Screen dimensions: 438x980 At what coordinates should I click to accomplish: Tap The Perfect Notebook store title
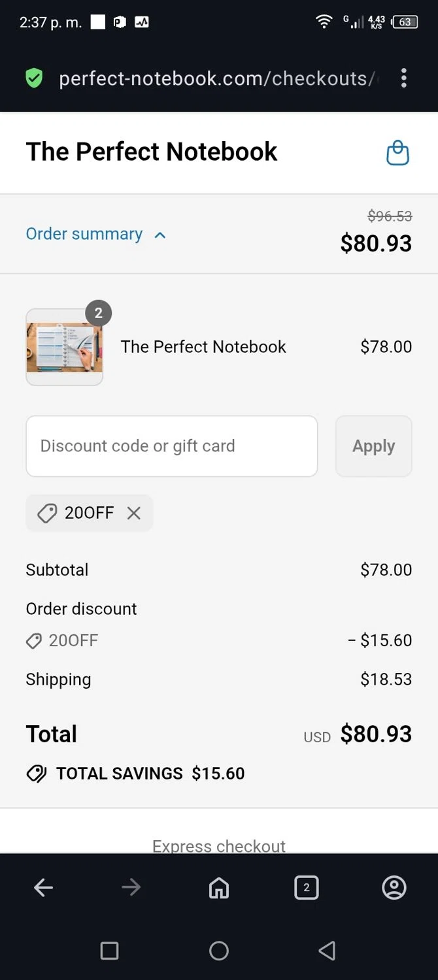[152, 152]
